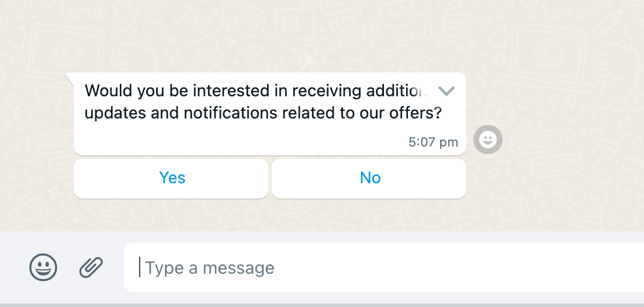The width and height of the screenshot is (644, 307).
Task: Reply Yes to the offers question
Action: (171, 178)
